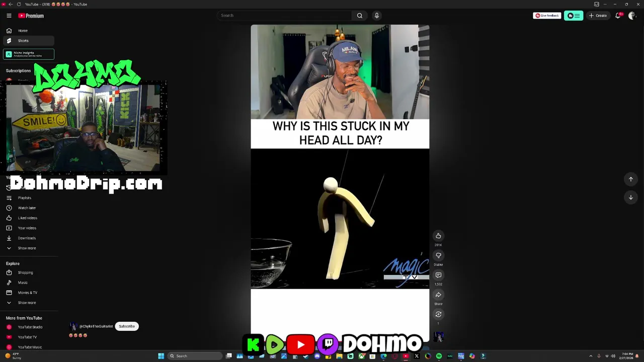This screenshot has height=362, width=644.
Task: Open File Explorer from taskbar
Action: tap(340, 356)
